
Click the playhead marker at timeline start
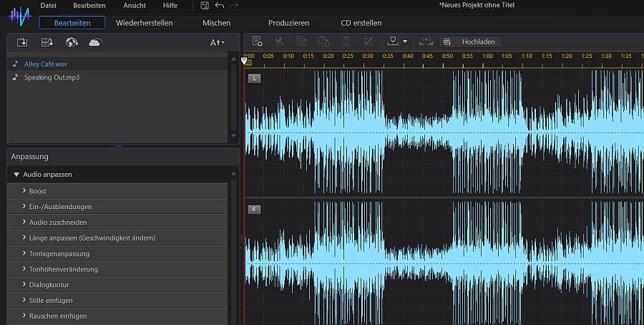(245, 62)
